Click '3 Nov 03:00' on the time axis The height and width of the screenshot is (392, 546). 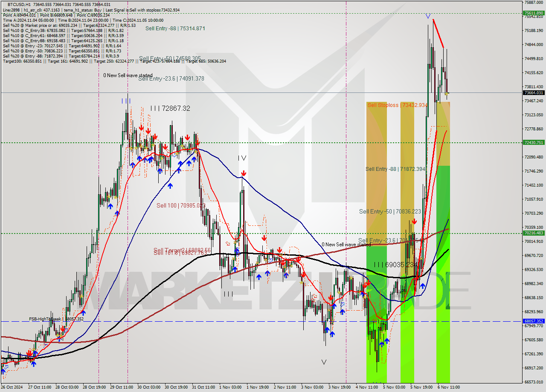point(312,387)
